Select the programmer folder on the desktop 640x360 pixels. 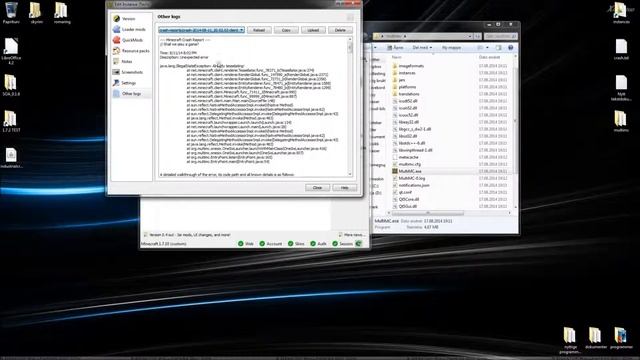pyautogui.click(x=621, y=338)
